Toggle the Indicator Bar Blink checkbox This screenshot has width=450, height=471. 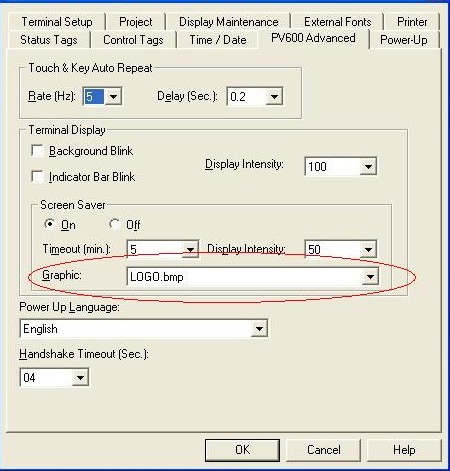pos(37,176)
